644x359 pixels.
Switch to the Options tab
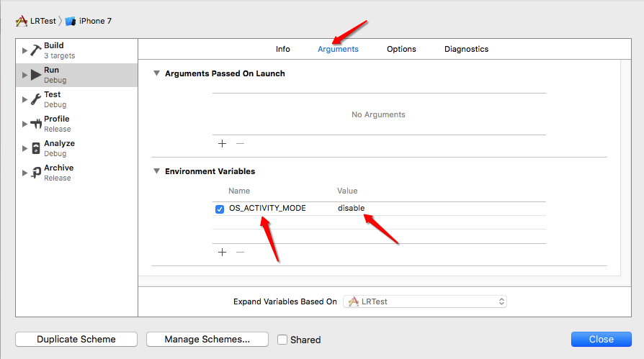pos(401,49)
